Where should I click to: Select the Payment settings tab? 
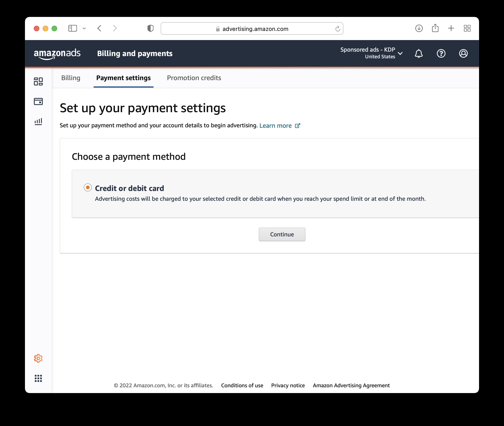coord(123,78)
